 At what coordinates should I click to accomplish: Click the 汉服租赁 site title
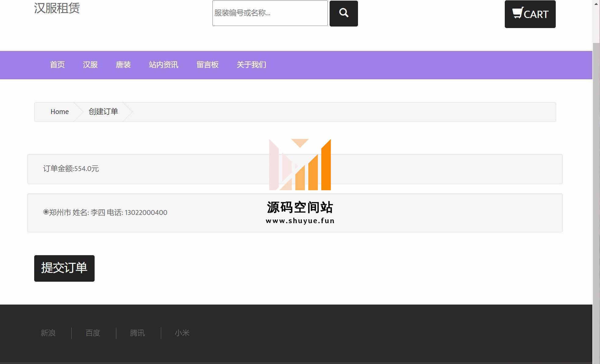[x=57, y=8]
